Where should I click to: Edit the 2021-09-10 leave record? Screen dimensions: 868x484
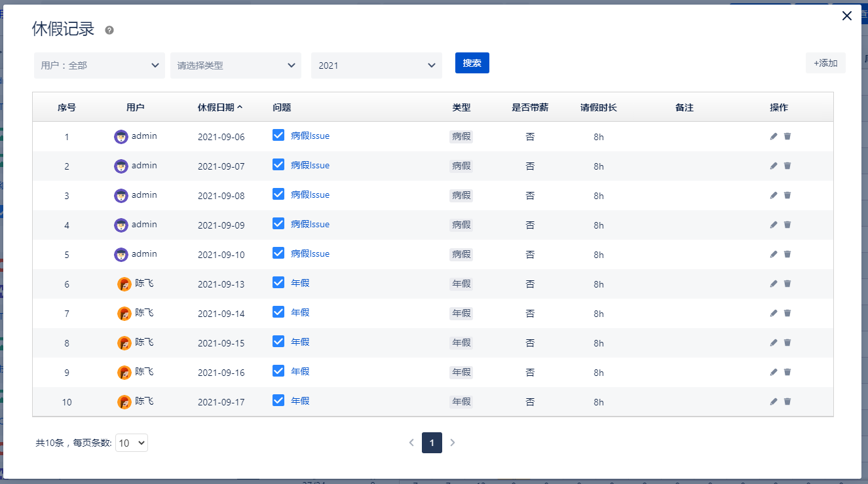[x=774, y=254]
